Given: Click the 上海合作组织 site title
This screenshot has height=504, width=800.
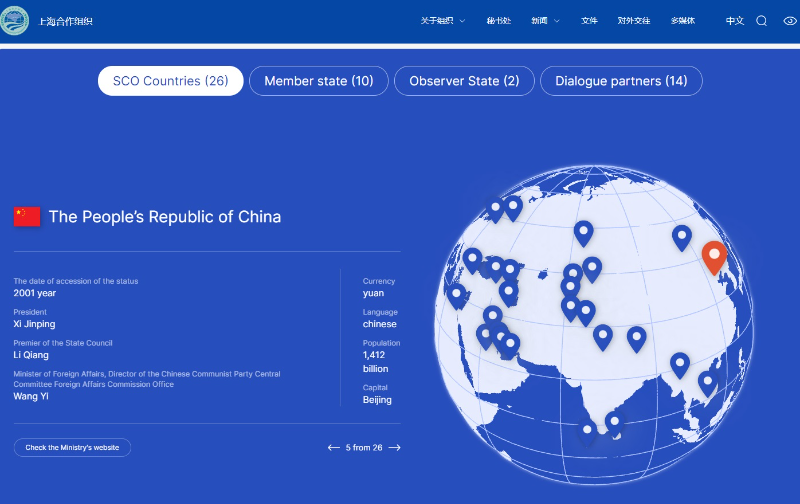Looking at the screenshot, I should pos(65,21).
